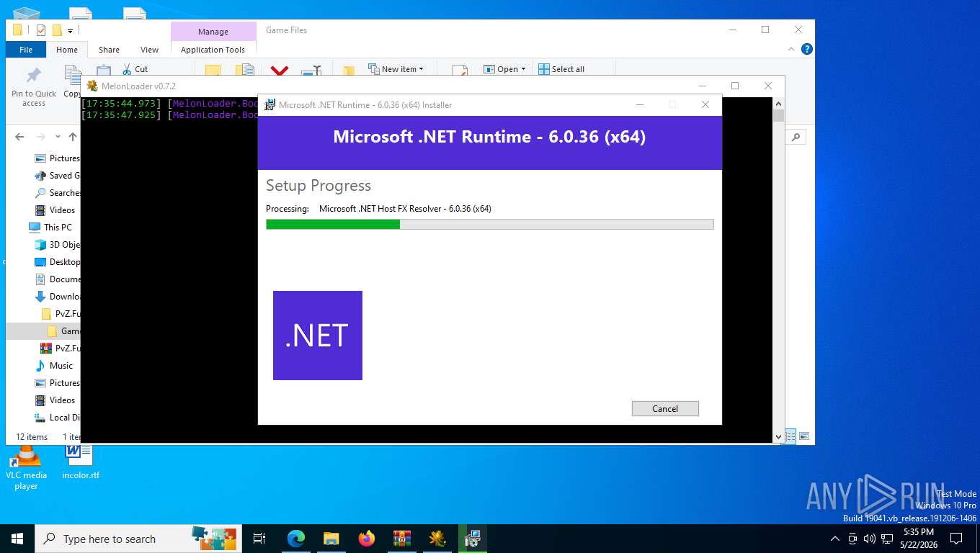This screenshot has width=980, height=553.
Task: Click the Manage contextual tab header
Action: pos(213,32)
